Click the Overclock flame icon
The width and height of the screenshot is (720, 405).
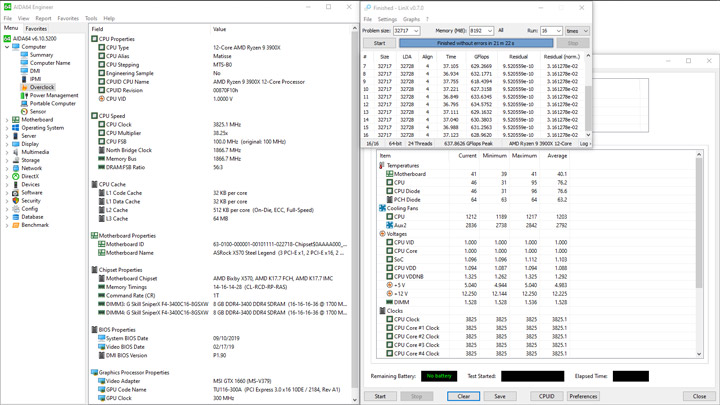click(x=24, y=87)
